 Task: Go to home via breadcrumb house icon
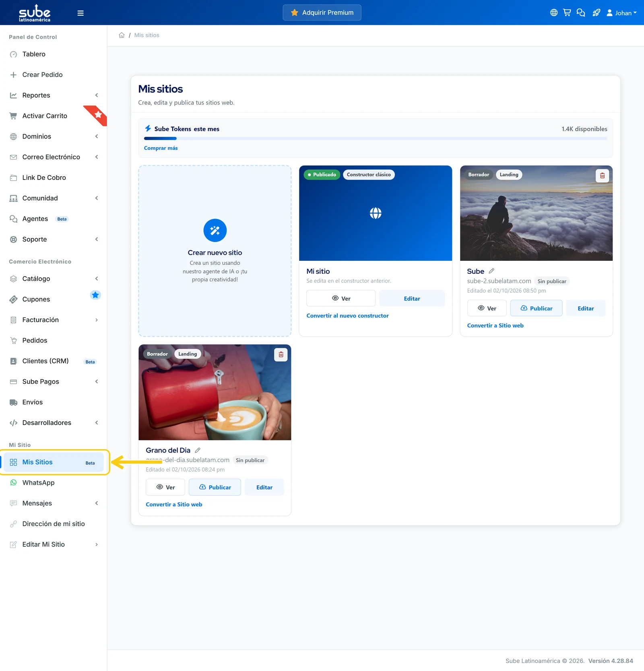tap(122, 35)
